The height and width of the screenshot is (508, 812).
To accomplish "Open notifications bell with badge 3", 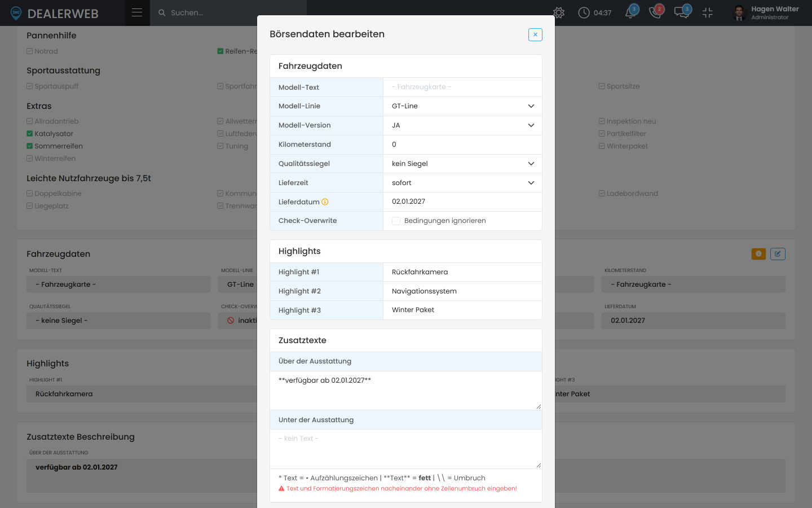I will point(631,12).
